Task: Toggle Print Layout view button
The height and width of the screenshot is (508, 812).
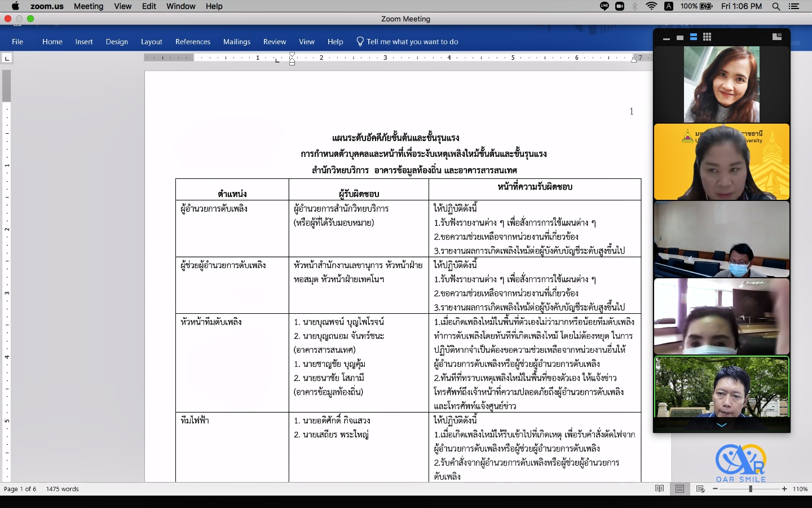Action: [x=680, y=489]
